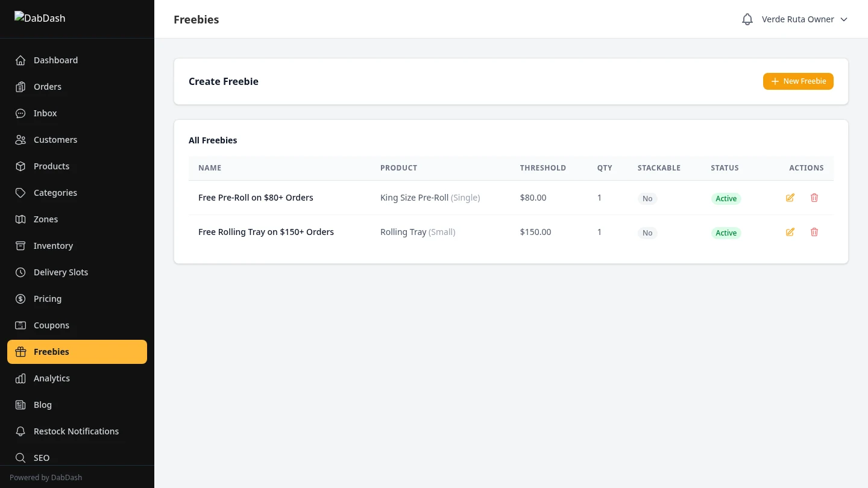Image resolution: width=868 pixels, height=488 pixels.
Task: Click the SEO magnifier icon
Action: [x=20, y=458]
